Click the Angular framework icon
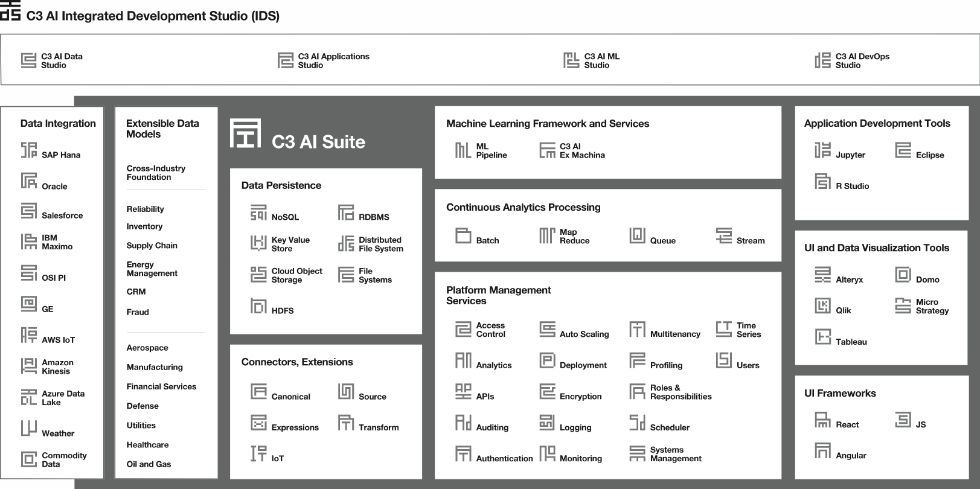The height and width of the screenshot is (489, 980). tap(822, 450)
